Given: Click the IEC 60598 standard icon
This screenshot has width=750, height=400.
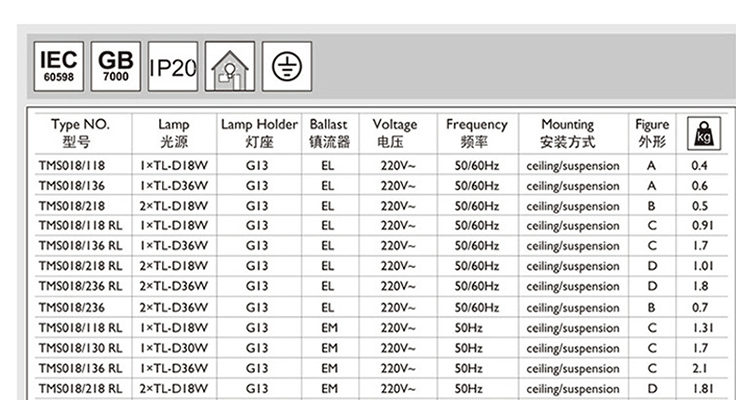Looking at the screenshot, I should pyautogui.click(x=59, y=66).
